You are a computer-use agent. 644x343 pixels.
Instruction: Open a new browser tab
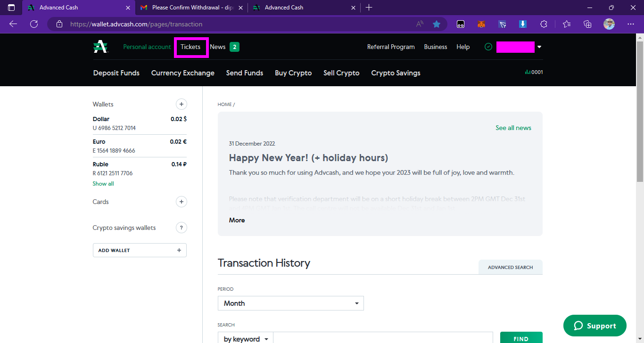369,8
